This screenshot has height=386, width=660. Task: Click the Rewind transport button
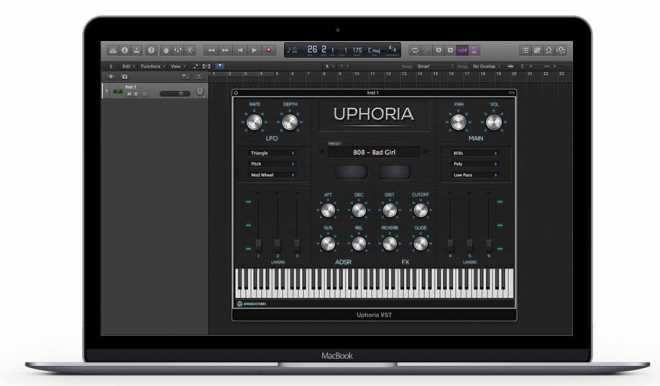pos(211,51)
